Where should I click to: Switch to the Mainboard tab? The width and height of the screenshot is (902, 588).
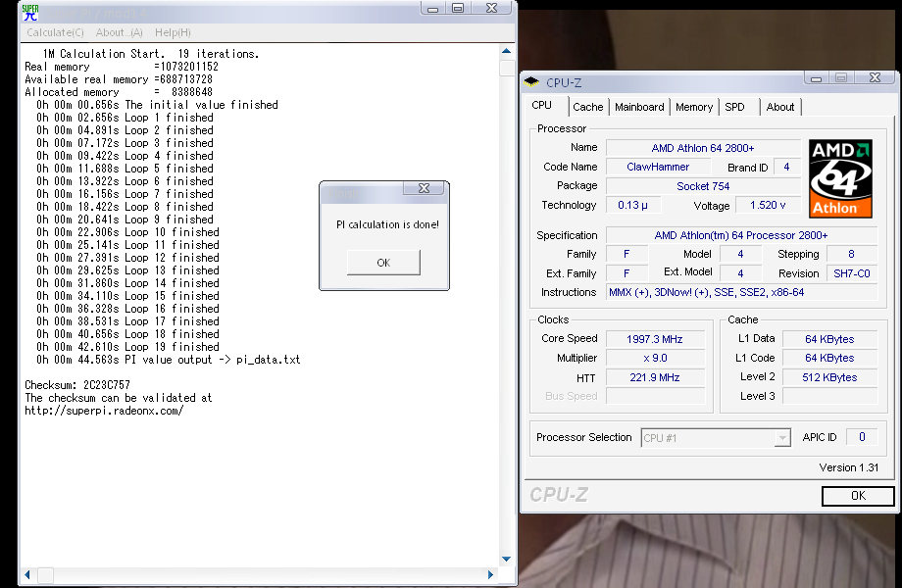639,107
